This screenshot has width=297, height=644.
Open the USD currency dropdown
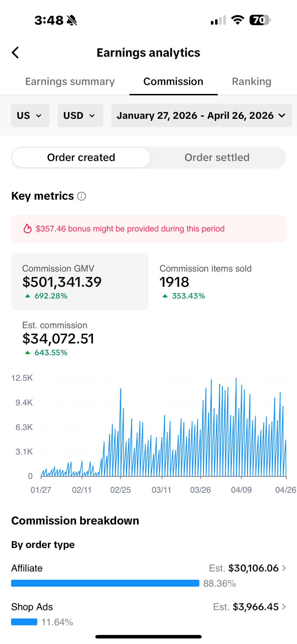coord(80,115)
